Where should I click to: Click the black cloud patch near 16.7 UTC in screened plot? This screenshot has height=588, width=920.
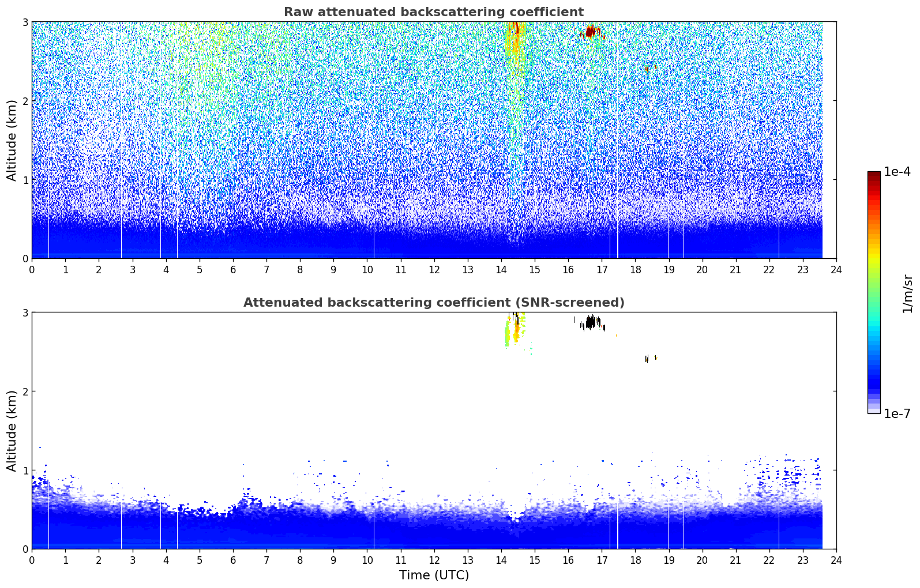click(590, 322)
